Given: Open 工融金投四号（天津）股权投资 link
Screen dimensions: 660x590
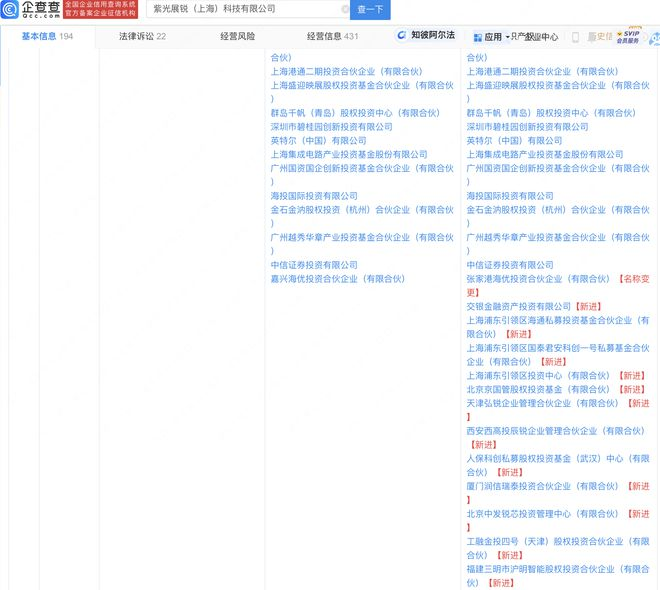Looking at the screenshot, I should [x=558, y=548].
